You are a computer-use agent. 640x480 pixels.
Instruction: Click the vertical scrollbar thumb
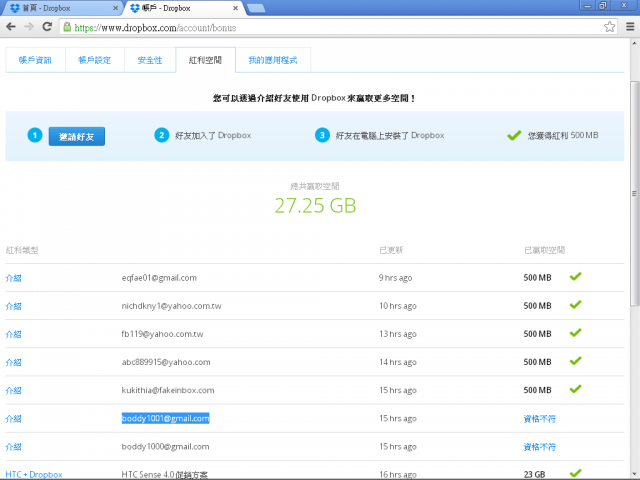(635, 193)
